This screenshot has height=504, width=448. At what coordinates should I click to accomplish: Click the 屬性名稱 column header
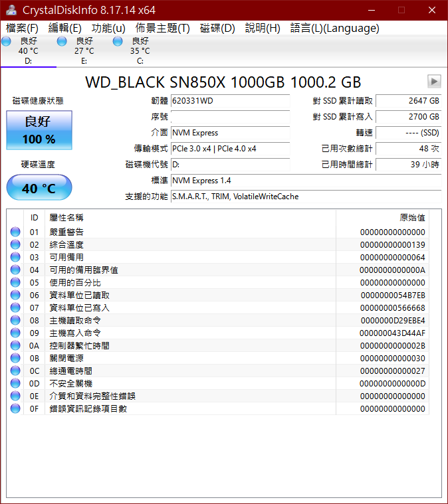pos(190,218)
